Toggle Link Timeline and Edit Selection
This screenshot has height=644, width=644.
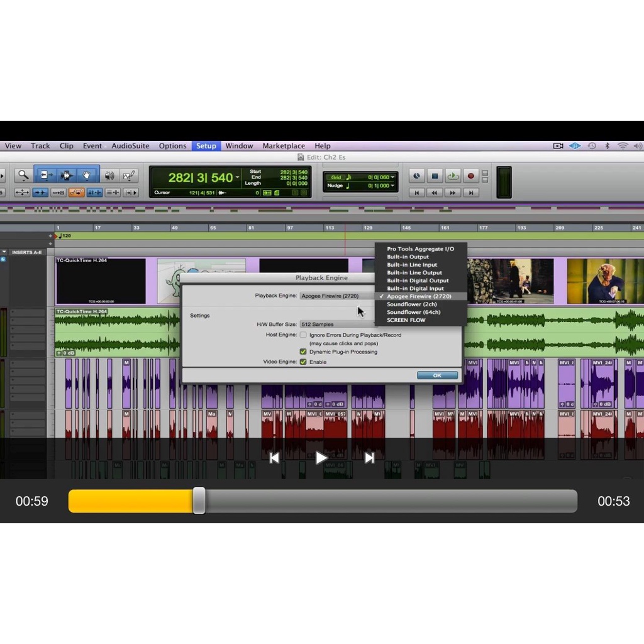58,192
